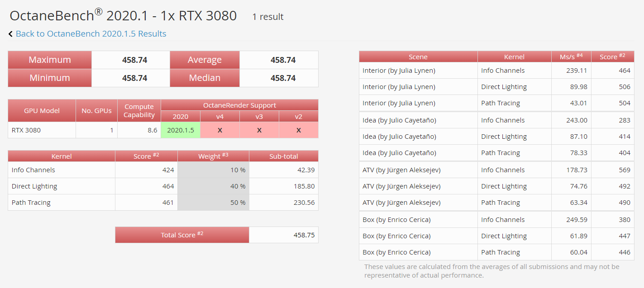Viewport: 644px width, 288px height.
Task: Click the Weight #3 column header
Action: 213,156
